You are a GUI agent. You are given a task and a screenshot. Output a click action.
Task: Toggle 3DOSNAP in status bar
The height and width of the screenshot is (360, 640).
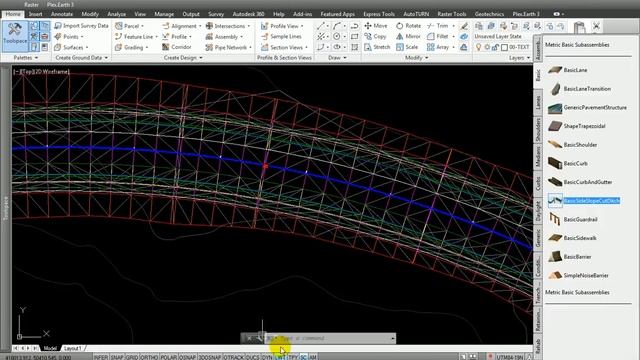click(x=209, y=357)
